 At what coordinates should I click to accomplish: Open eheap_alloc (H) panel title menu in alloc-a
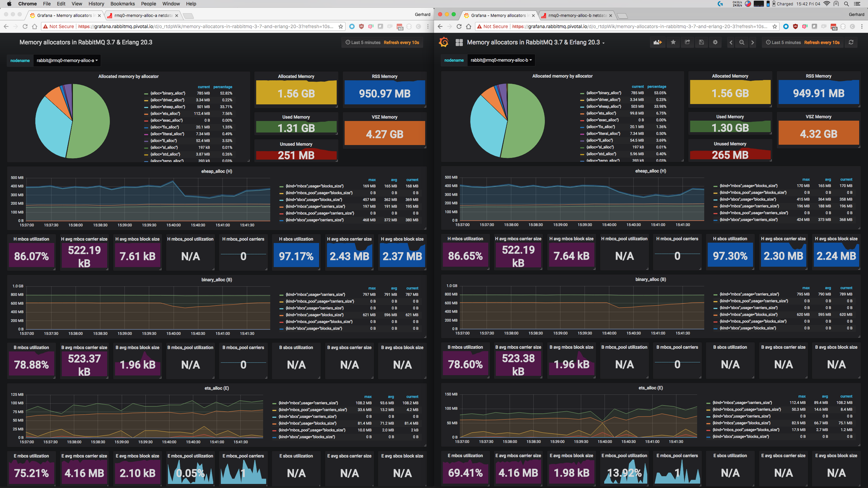(217, 171)
